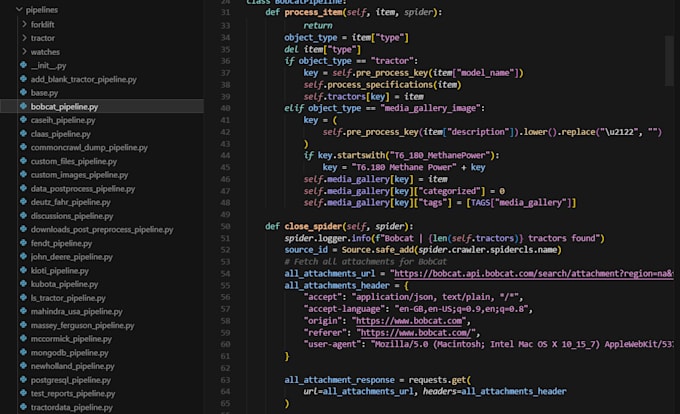Select bobcat_pipeline.py in file tree
The height and width of the screenshot is (414, 680).
tap(64, 107)
